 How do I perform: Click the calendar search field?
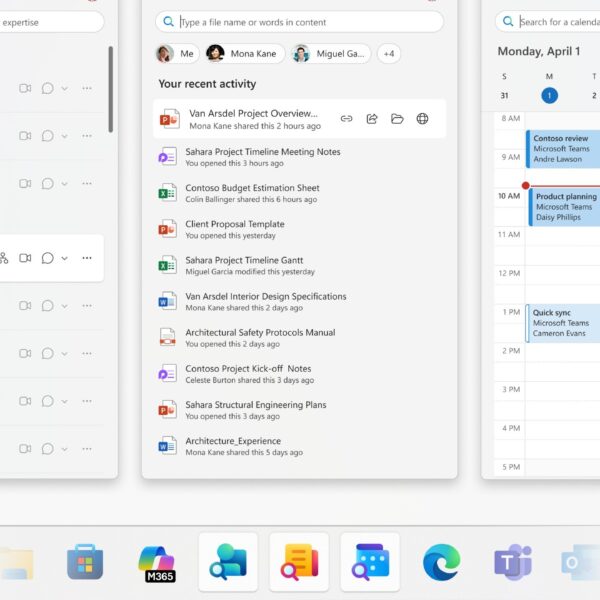[x=548, y=21]
